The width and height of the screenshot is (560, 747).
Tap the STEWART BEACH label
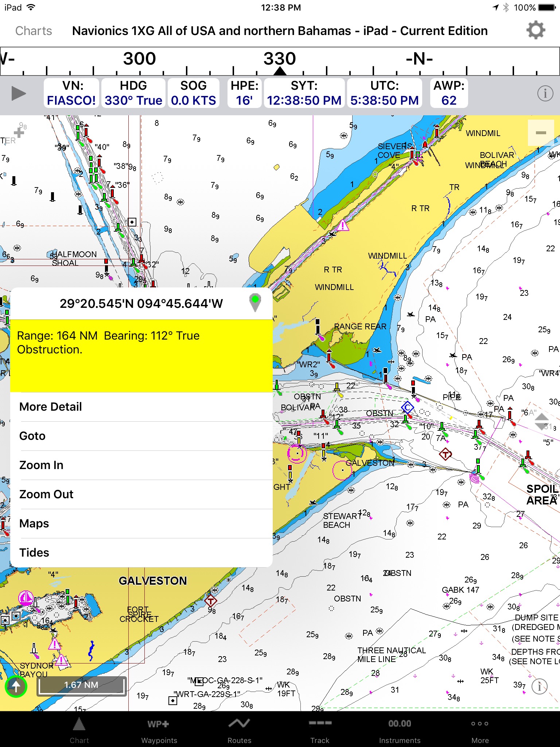click(x=342, y=520)
